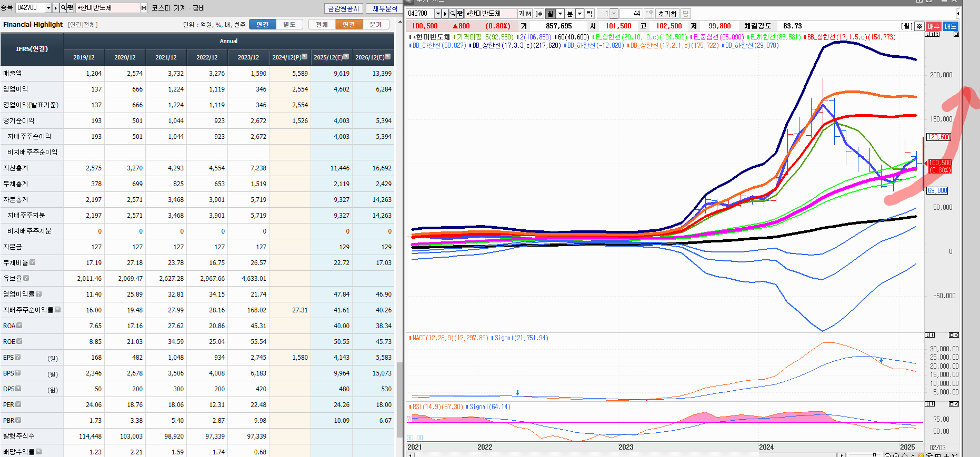The image size is (980, 457).
Task: Open the 재무분석 tab
Action: 385,8
